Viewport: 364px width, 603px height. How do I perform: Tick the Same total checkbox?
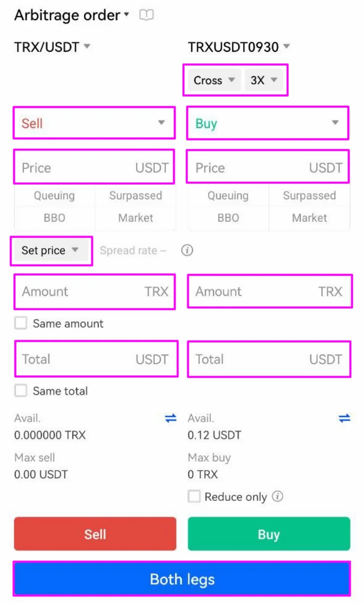tap(21, 391)
